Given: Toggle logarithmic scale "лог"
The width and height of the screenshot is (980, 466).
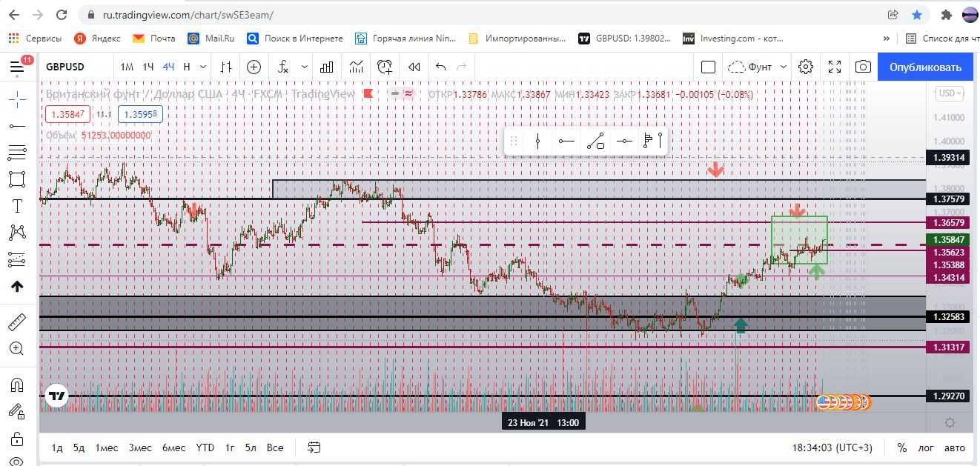Looking at the screenshot, I should tap(926, 447).
